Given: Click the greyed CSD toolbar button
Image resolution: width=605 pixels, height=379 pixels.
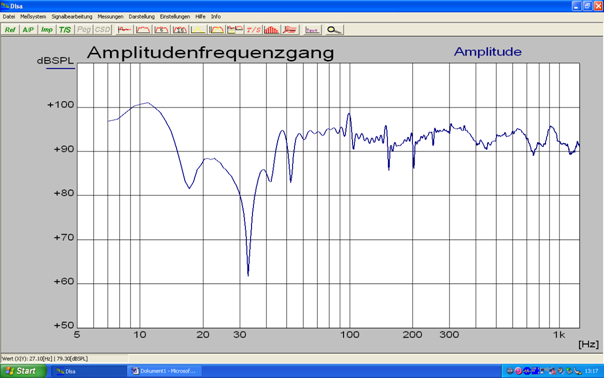Looking at the screenshot, I should click(102, 30).
